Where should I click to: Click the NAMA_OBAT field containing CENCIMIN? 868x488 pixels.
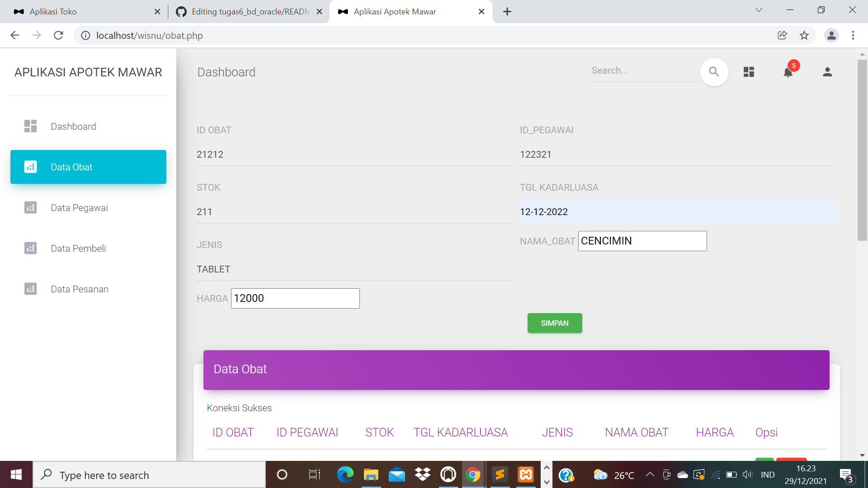click(642, 241)
